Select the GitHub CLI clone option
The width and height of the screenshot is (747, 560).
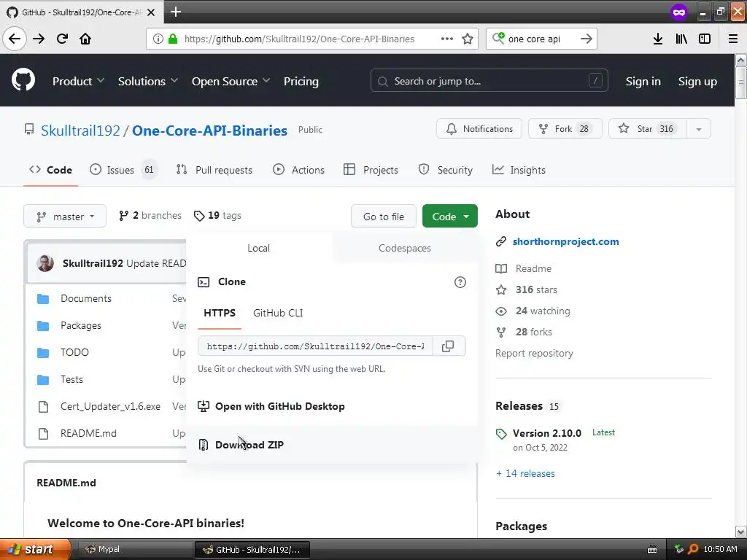278,313
